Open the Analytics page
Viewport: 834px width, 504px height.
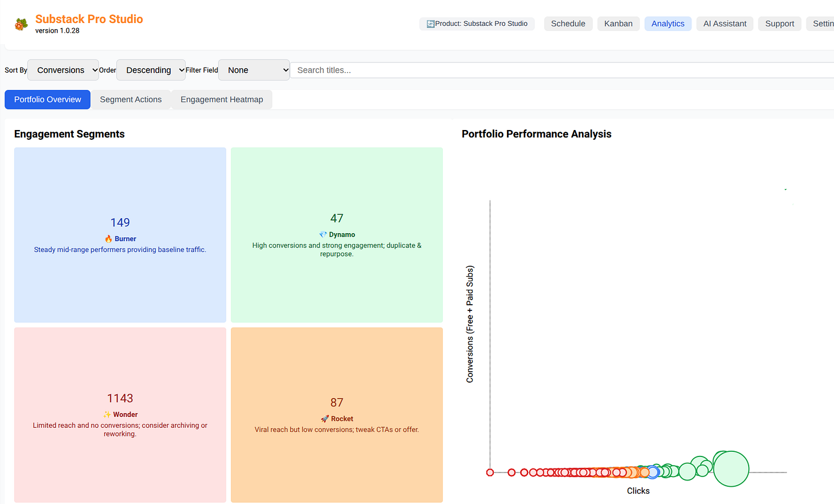(668, 23)
